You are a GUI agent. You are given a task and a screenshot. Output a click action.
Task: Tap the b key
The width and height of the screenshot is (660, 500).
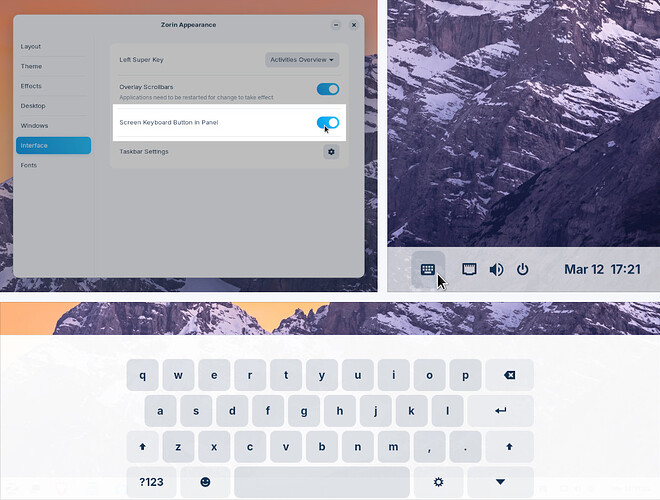tap(322, 447)
